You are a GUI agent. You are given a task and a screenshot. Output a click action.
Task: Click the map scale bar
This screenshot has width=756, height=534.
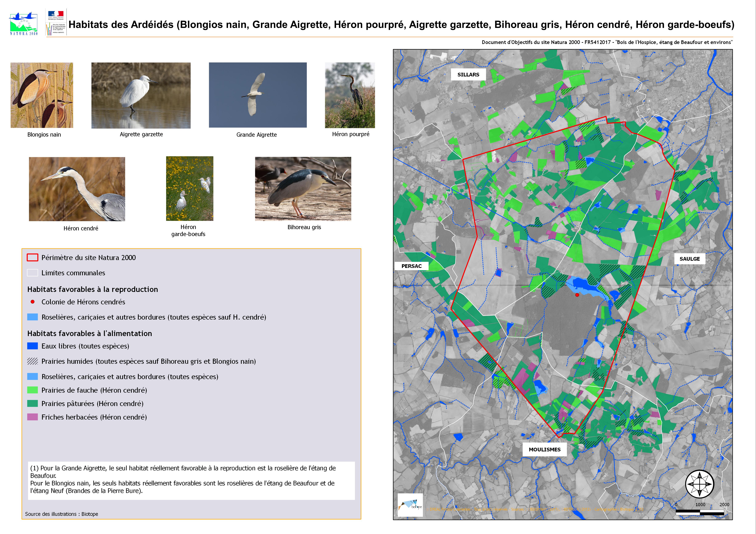click(700, 512)
